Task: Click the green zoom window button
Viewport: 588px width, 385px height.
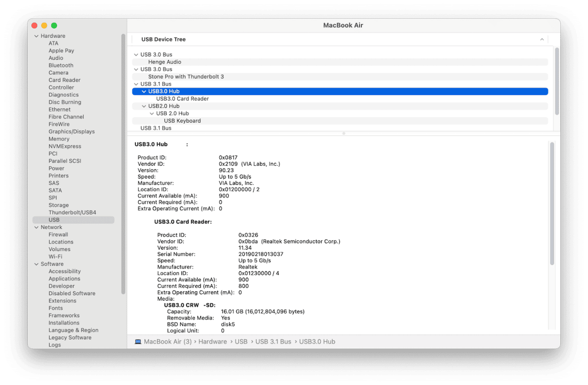Action: pyautogui.click(x=54, y=26)
